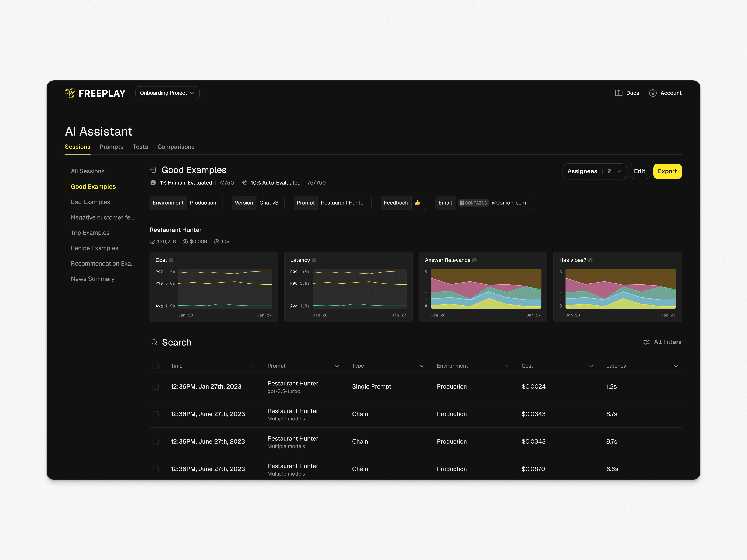
Task: Click the Has vibes help icon
Action: (590, 260)
